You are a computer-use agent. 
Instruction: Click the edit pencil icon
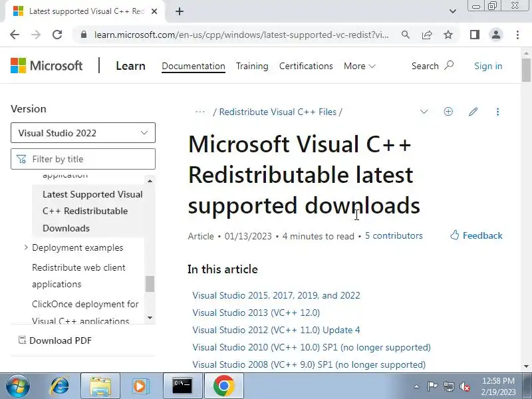[473, 112]
